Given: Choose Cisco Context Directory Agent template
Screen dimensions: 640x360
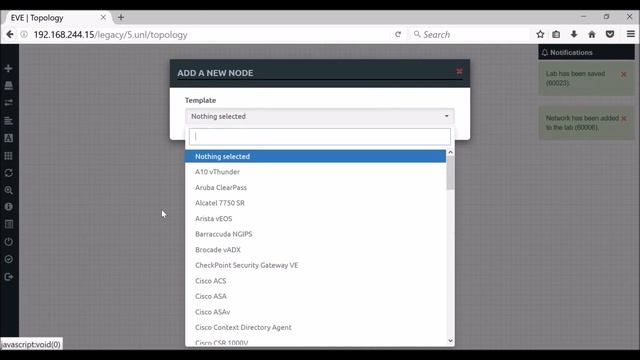Looking at the screenshot, I should tap(315, 327).
